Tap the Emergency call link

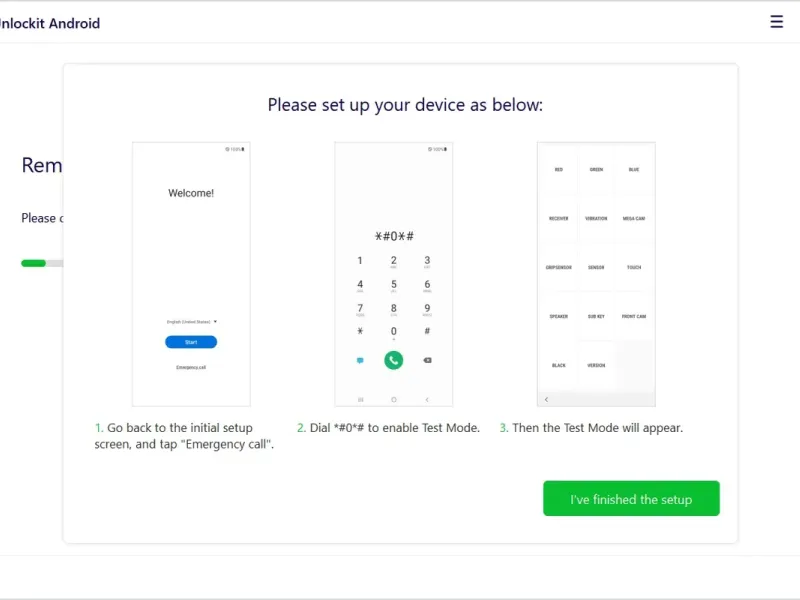coord(191,368)
